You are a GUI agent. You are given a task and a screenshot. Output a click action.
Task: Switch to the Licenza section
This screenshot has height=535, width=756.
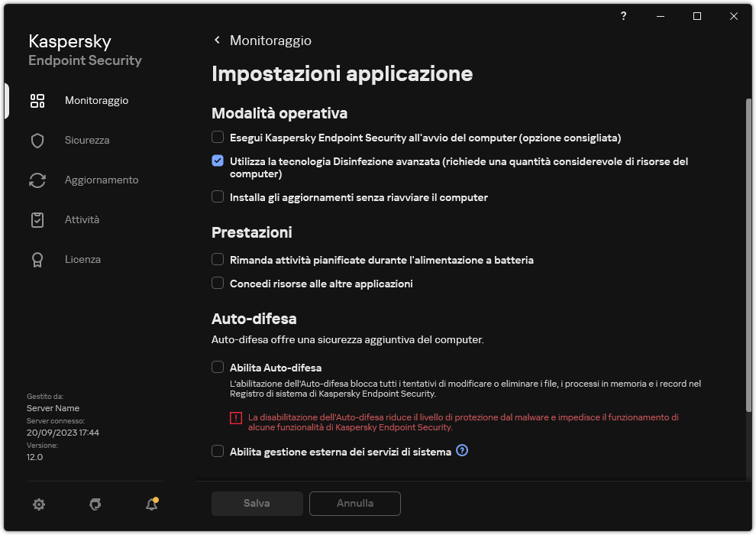(x=82, y=259)
